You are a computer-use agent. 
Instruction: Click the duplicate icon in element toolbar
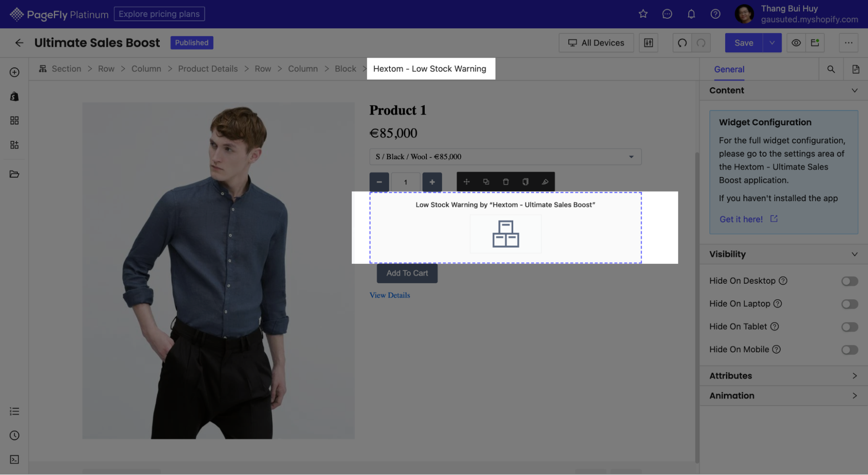pyautogui.click(x=486, y=182)
